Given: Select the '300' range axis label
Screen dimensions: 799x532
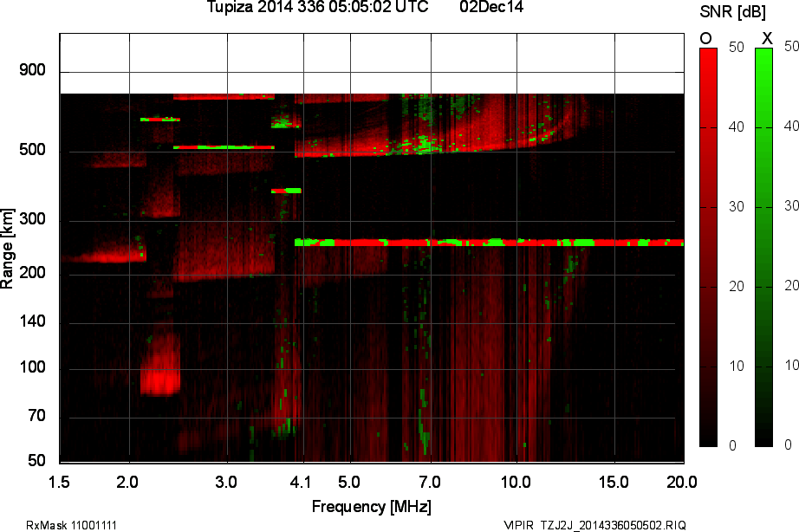Looking at the screenshot, I should click(x=33, y=219).
